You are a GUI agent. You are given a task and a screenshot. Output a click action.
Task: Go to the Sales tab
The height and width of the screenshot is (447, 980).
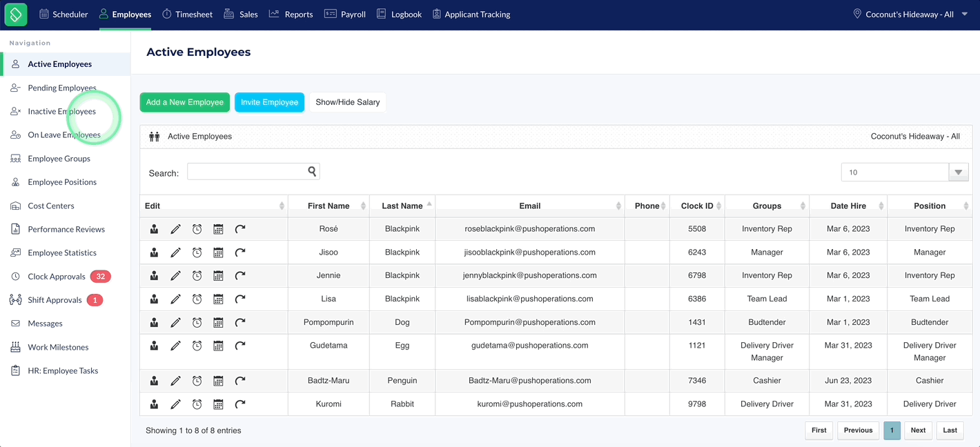click(241, 14)
